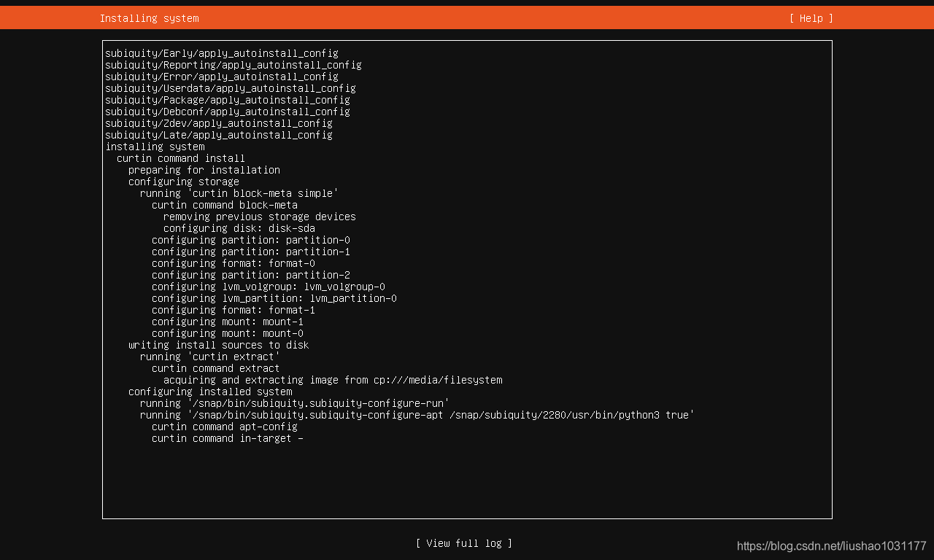Click the line 'subiquity/Late/apply_autoinstall_config'
934x560 pixels.
click(x=219, y=135)
